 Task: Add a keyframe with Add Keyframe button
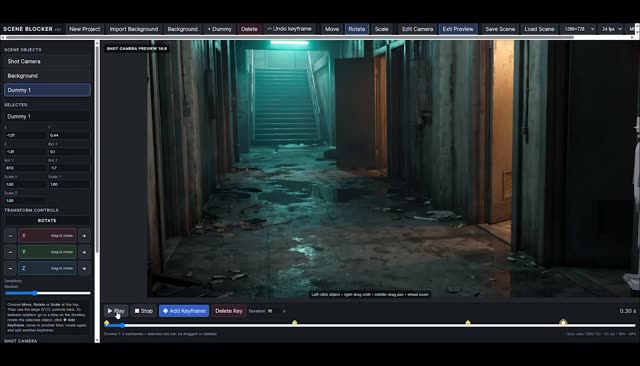click(x=184, y=311)
